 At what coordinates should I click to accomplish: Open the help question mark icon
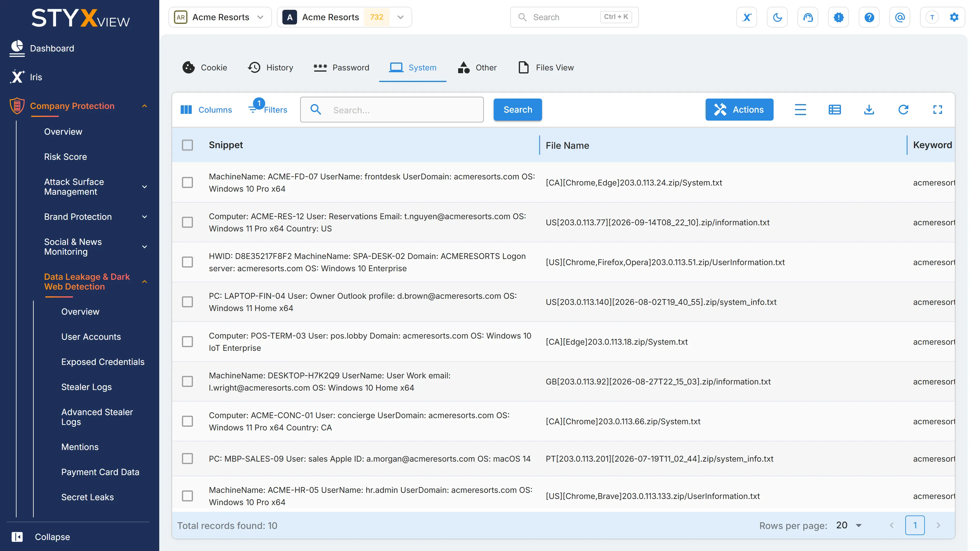coord(869,17)
